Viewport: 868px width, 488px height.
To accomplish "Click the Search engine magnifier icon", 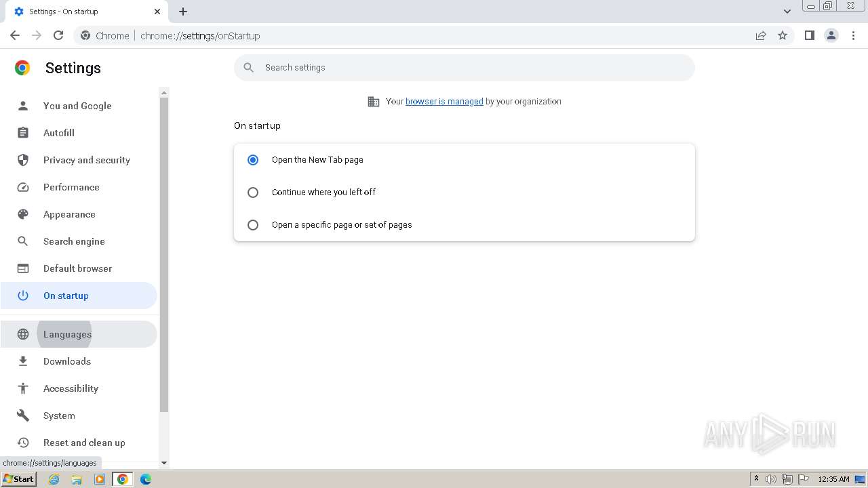I will point(23,241).
